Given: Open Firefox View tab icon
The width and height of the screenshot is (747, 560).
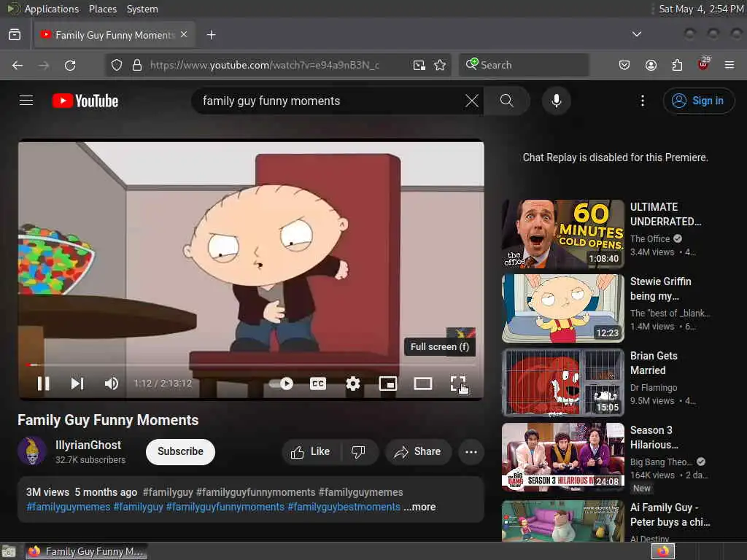Looking at the screenshot, I should (15, 35).
